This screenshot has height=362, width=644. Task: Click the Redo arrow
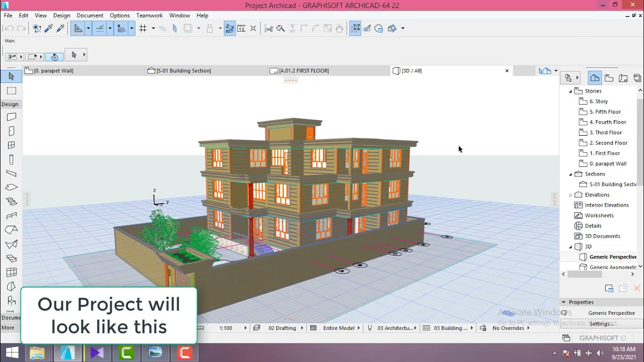pyautogui.click(x=21, y=28)
